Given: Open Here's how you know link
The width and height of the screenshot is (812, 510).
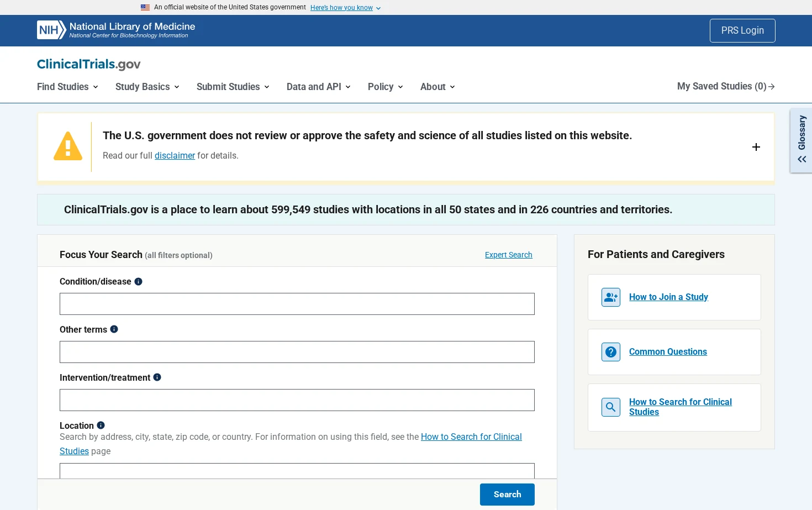Looking at the screenshot, I should (341, 8).
